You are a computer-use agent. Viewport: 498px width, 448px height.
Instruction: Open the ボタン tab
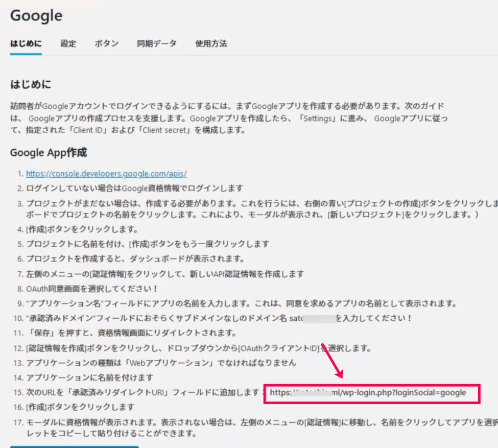(106, 43)
